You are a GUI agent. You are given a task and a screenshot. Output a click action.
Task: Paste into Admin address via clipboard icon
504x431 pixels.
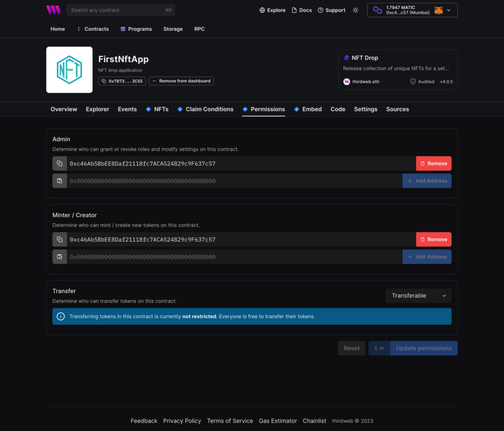point(60,181)
